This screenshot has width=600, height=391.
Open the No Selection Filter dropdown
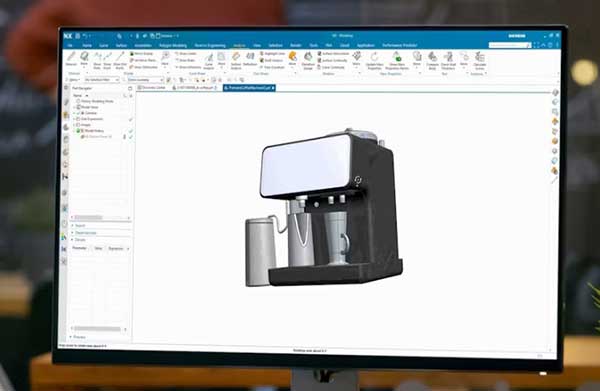(102, 80)
